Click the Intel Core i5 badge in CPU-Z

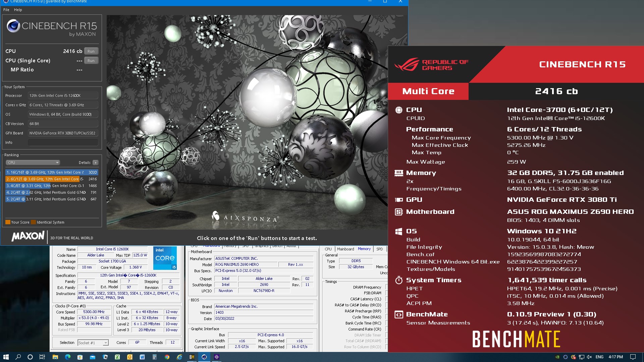(x=165, y=258)
